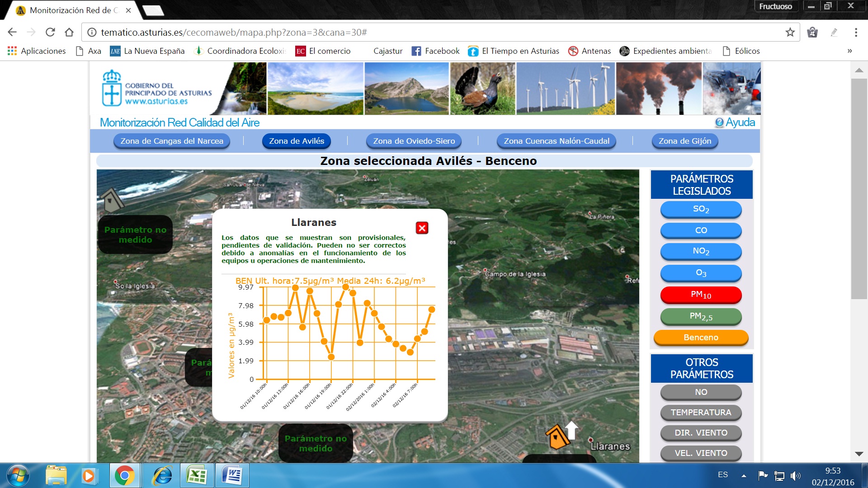Reload the page
This screenshot has height=488, width=868.
(x=50, y=33)
